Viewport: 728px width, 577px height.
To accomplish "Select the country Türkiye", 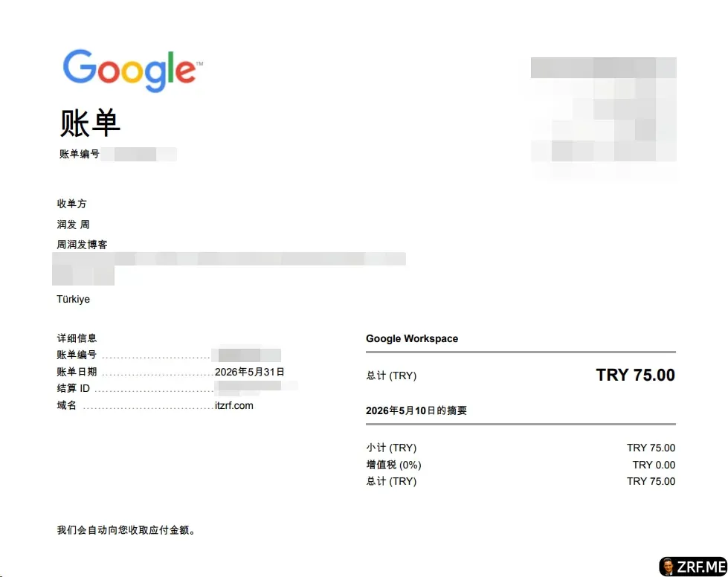I will click(x=74, y=299).
